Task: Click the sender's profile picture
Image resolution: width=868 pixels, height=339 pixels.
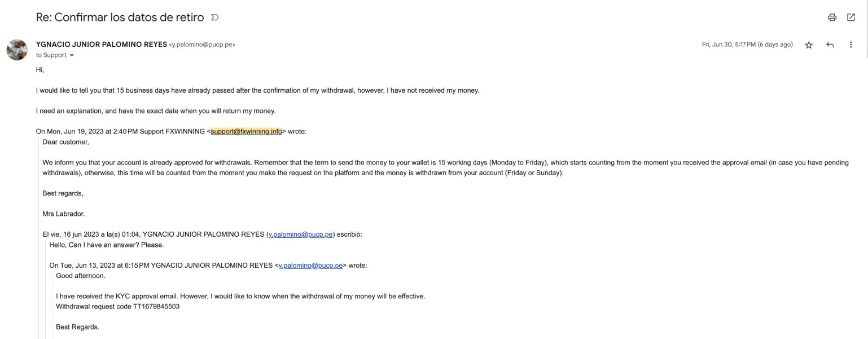Action: click(x=17, y=50)
